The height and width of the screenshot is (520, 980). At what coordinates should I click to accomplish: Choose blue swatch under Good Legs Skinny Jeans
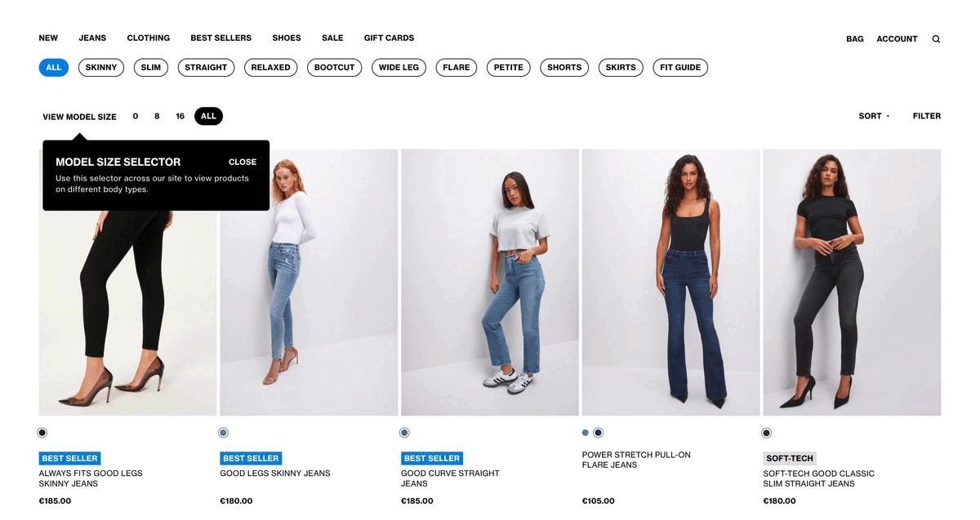click(x=224, y=433)
